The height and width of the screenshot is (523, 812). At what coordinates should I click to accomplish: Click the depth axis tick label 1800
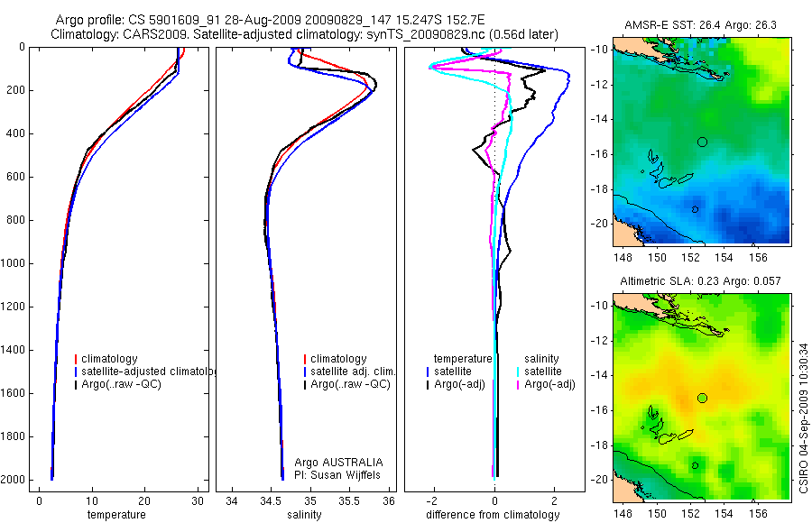pyautogui.click(x=14, y=436)
